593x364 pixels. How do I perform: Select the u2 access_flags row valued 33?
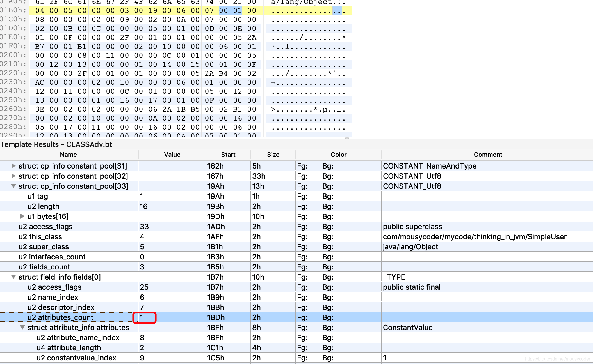[x=45, y=226]
